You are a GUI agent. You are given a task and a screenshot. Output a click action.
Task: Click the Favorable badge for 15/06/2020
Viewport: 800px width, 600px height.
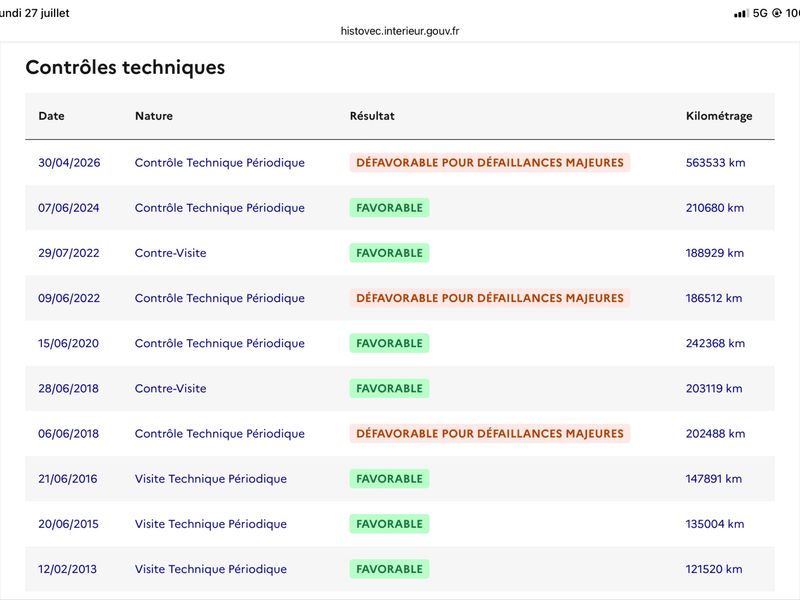coord(389,343)
